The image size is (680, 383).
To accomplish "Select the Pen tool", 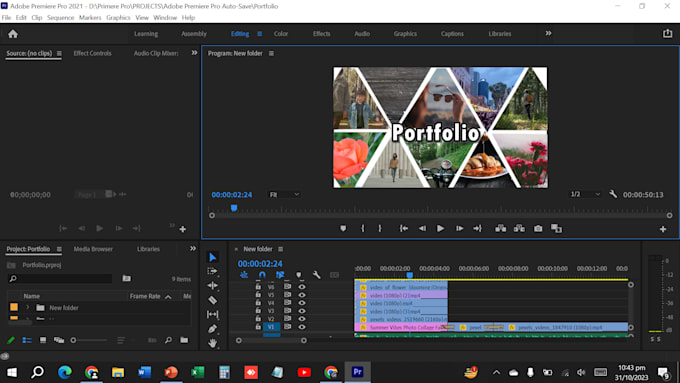I will (x=212, y=328).
